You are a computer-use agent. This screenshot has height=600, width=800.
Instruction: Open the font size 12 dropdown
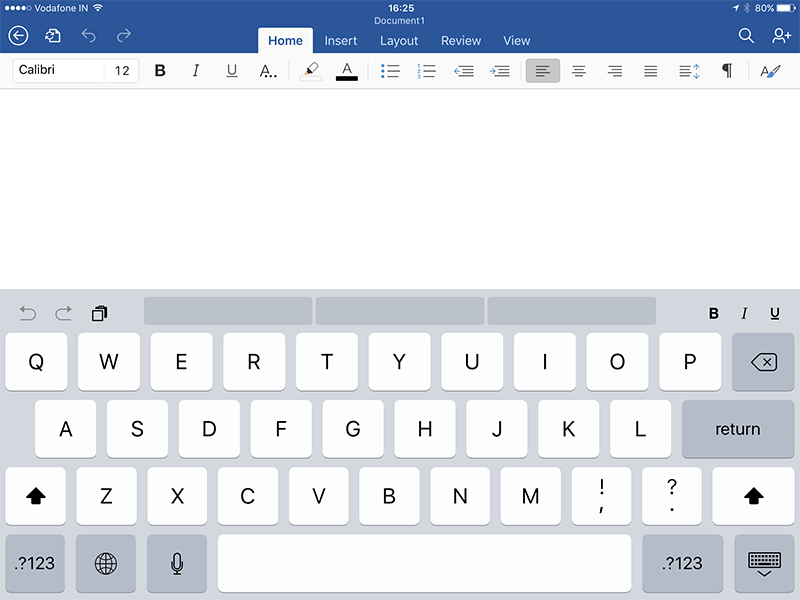pyautogui.click(x=122, y=70)
